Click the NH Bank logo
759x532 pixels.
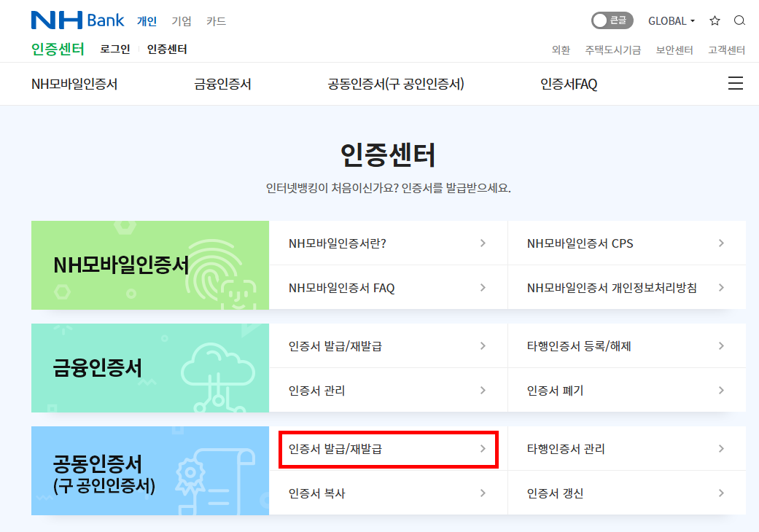tap(77, 20)
